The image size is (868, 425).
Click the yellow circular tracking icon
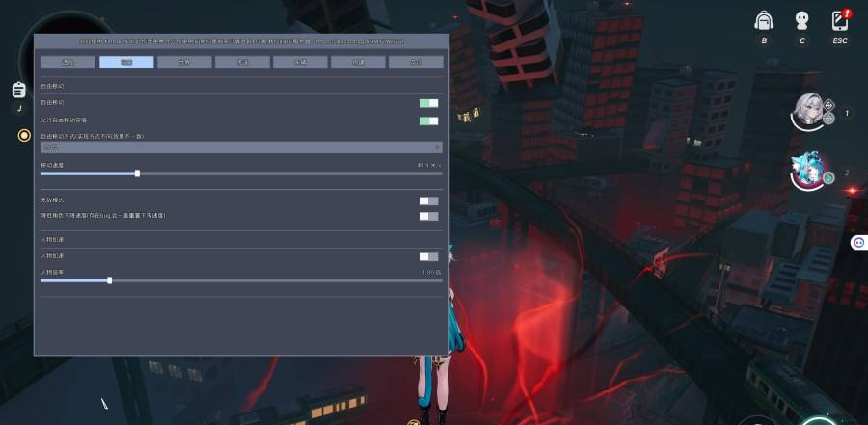pos(24,135)
